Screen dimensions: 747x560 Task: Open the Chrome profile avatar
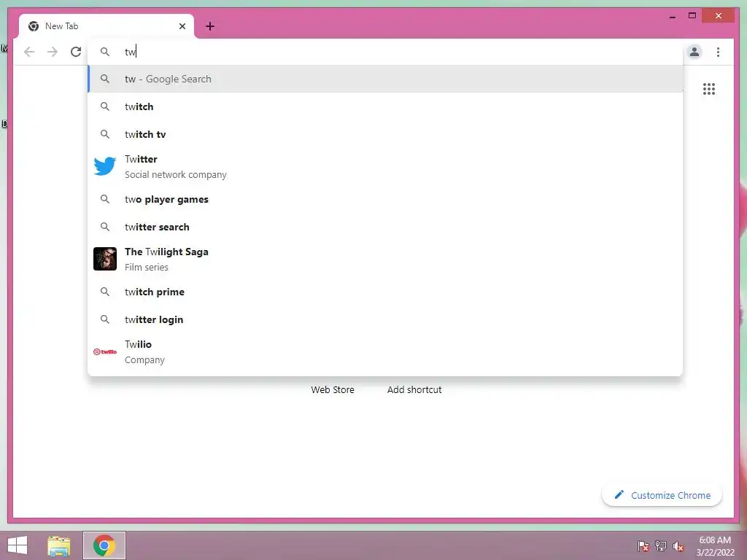coord(694,52)
